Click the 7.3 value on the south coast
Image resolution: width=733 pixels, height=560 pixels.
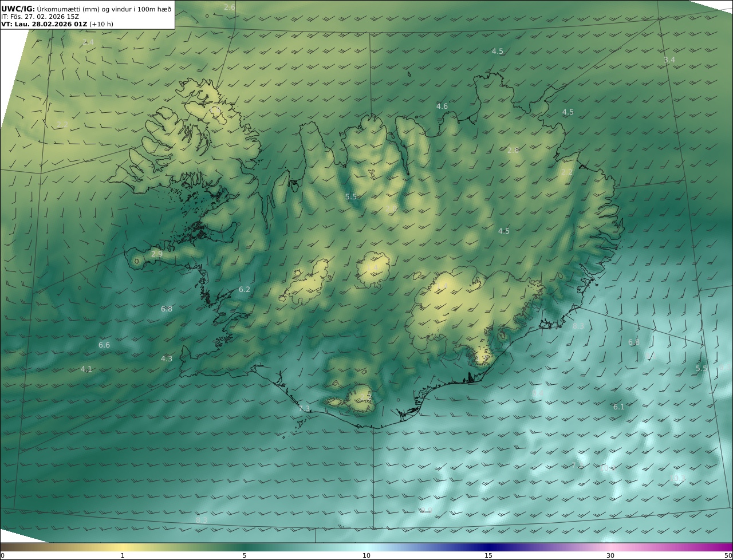(x=304, y=408)
